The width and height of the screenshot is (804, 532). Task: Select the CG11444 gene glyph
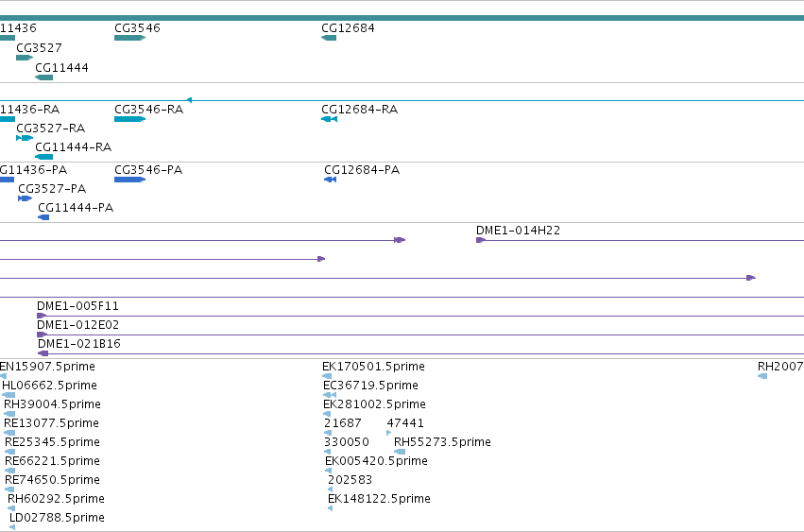[x=44, y=77]
